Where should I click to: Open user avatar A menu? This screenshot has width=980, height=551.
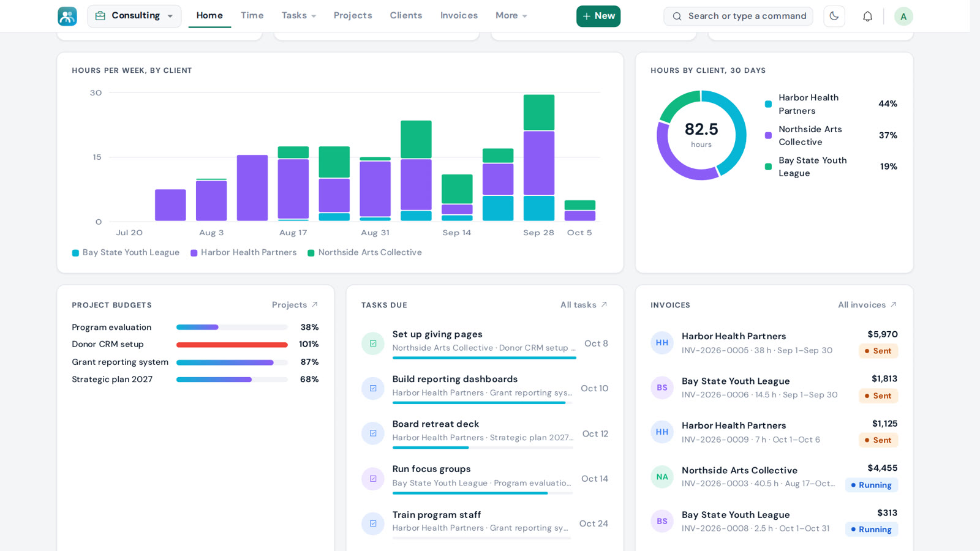pos(903,17)
